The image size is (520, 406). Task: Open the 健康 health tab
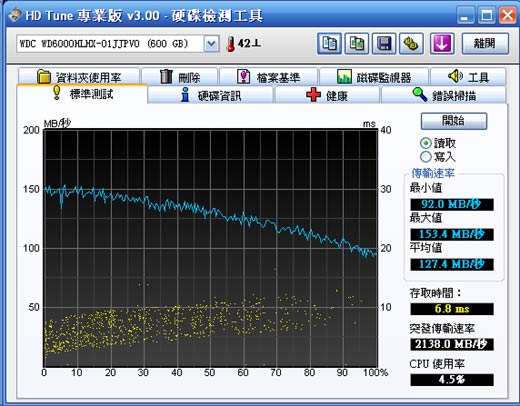(327, 95)
